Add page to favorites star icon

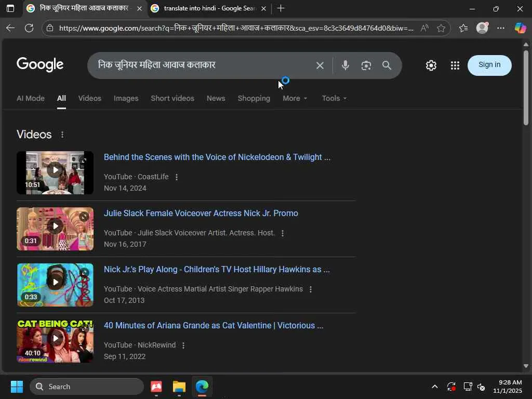coord(441,28)
